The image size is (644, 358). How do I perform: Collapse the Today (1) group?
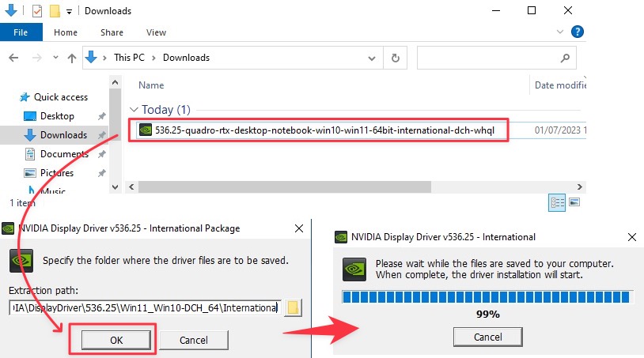pyautogui.click(x=133, y=110)
